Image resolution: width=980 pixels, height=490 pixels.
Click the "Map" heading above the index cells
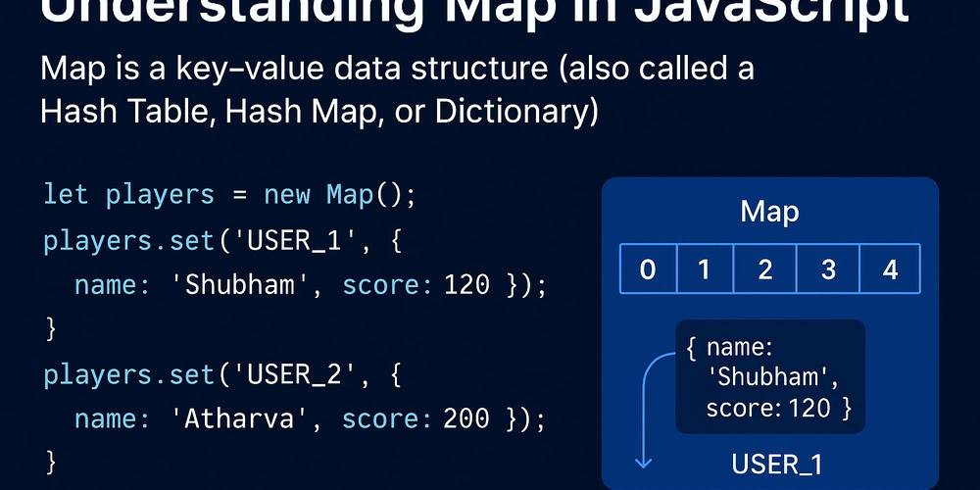tap(769, 213)
